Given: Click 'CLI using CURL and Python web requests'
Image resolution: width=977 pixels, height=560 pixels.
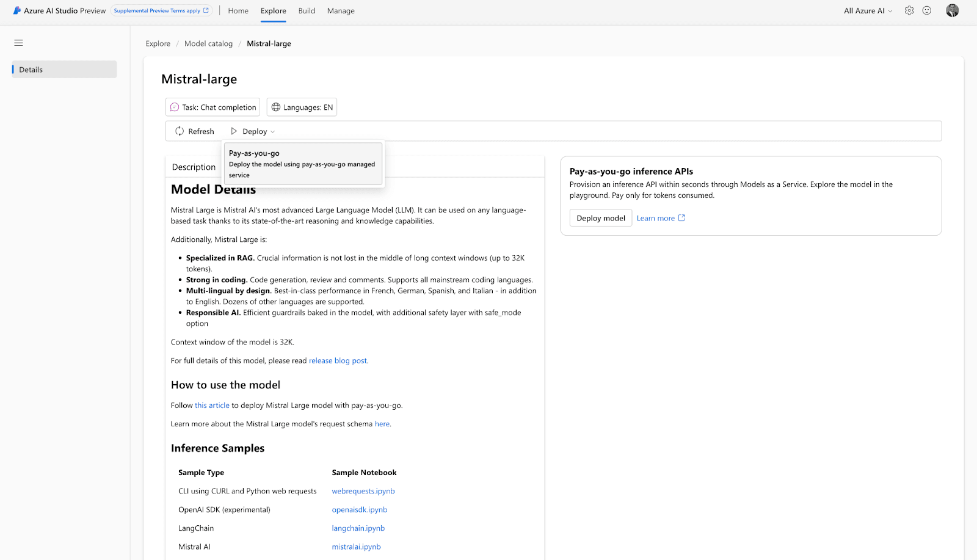Looking at the screenshot, I should 247,491.
